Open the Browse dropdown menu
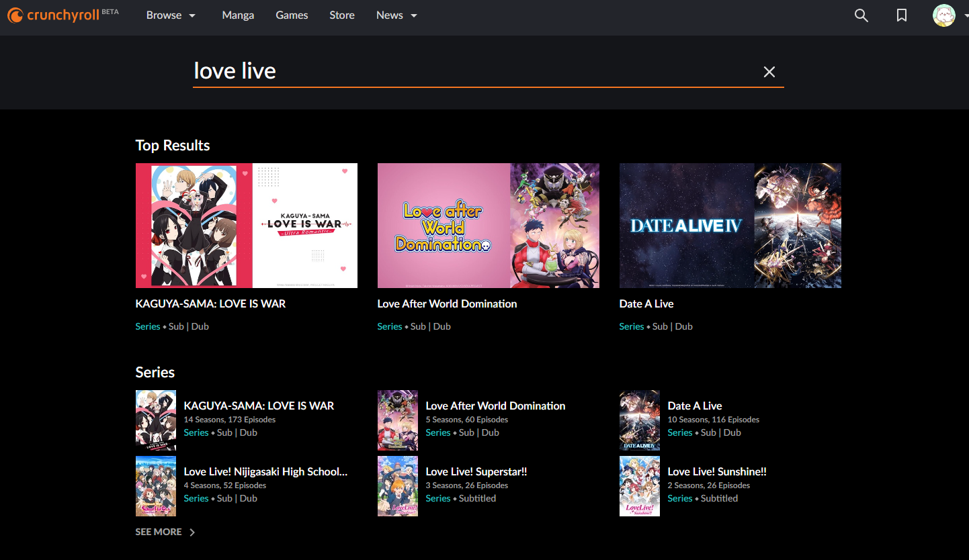 (x=171, y=15)
